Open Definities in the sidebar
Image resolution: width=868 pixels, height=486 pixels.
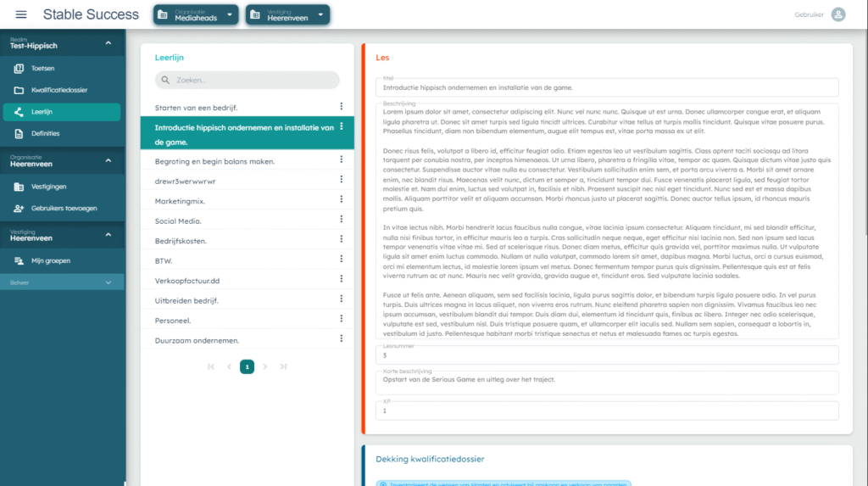tap(46, 134)
